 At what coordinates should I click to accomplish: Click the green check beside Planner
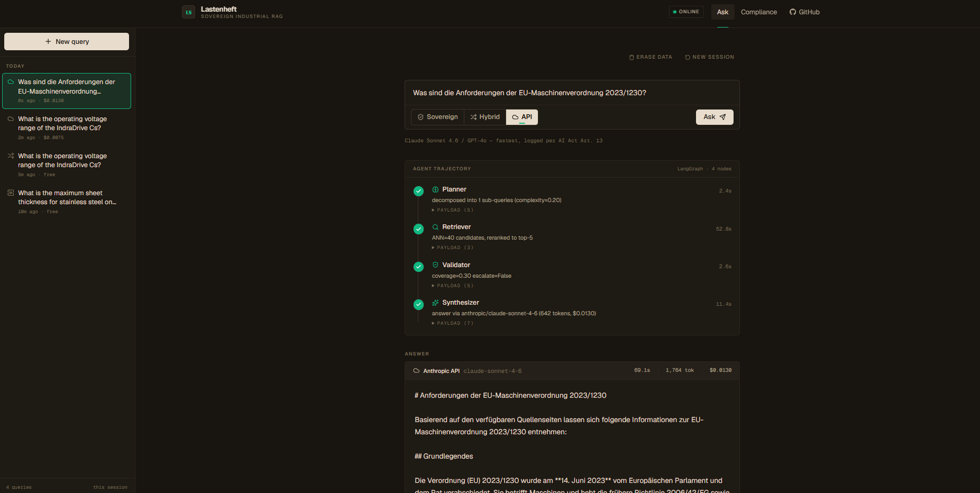418,191
